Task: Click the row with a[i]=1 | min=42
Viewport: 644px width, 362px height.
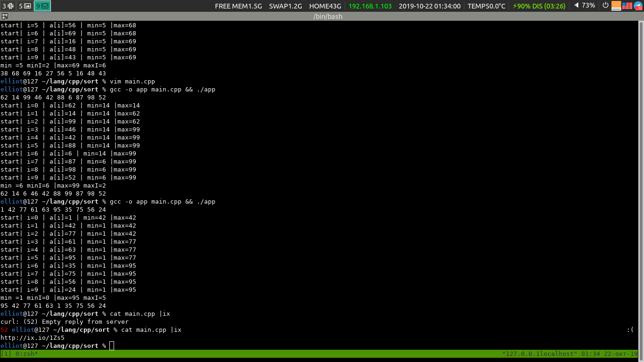Action: (68, 218)
